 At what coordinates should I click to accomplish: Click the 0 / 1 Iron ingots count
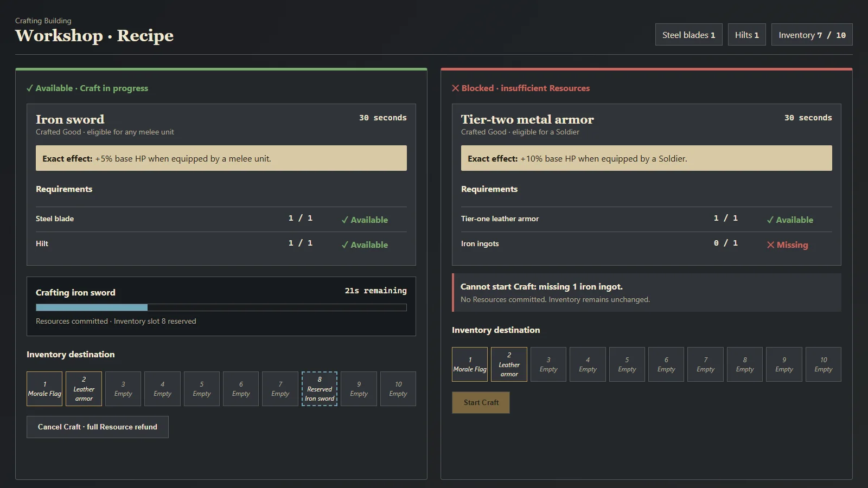coord(725,243)
